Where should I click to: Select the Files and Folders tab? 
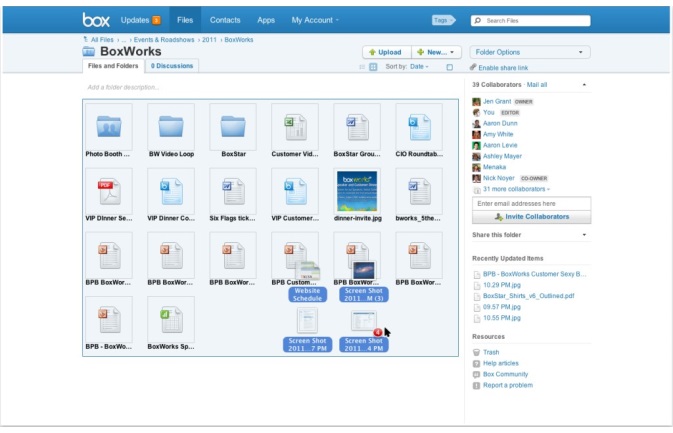113,66
